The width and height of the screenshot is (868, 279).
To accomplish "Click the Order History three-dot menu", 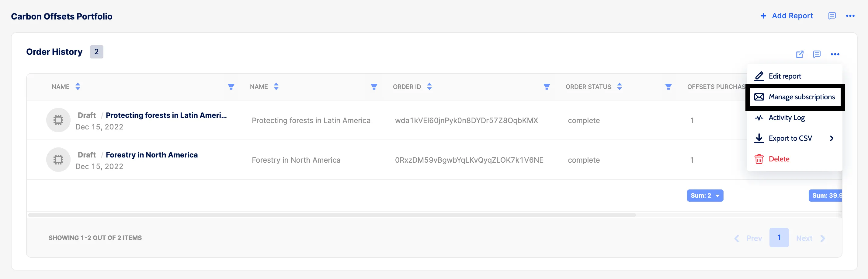I will (x=835, y=54).
